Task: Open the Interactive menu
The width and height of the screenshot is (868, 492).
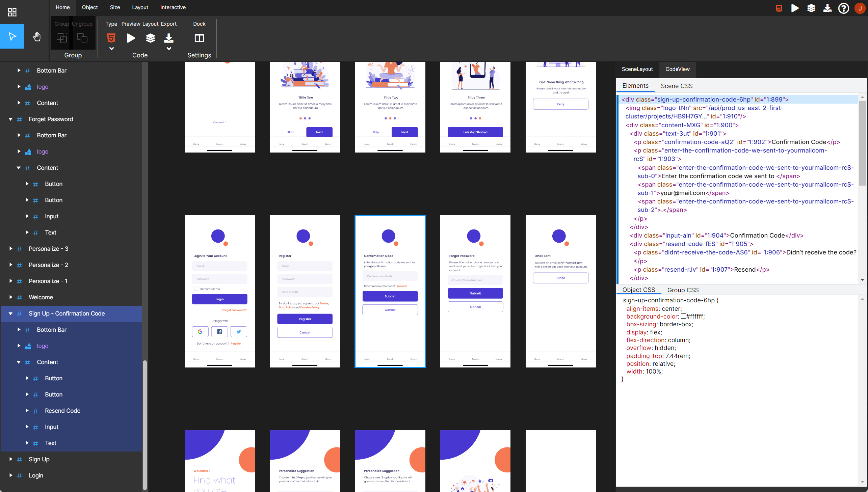Action: [x=173, y=7]
